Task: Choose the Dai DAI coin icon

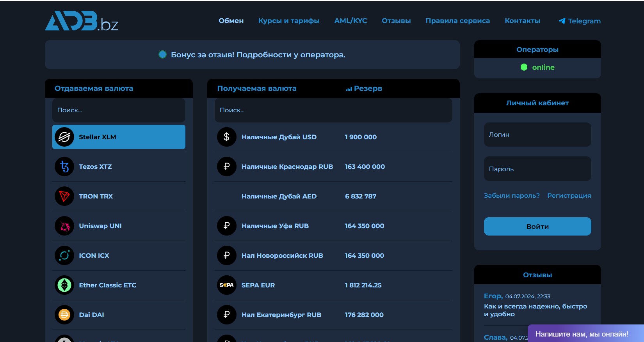Action: point(64,315)
